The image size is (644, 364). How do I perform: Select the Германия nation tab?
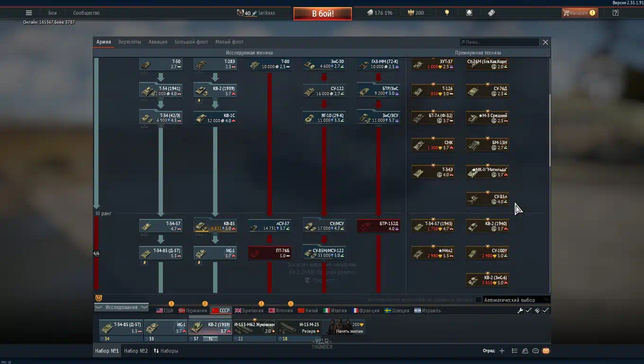tap(193, 310)
